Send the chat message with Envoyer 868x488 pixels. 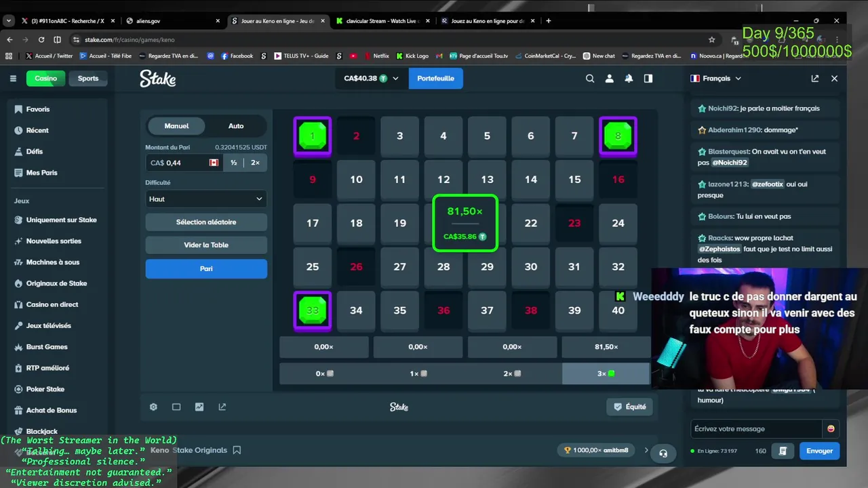[819, 451]
